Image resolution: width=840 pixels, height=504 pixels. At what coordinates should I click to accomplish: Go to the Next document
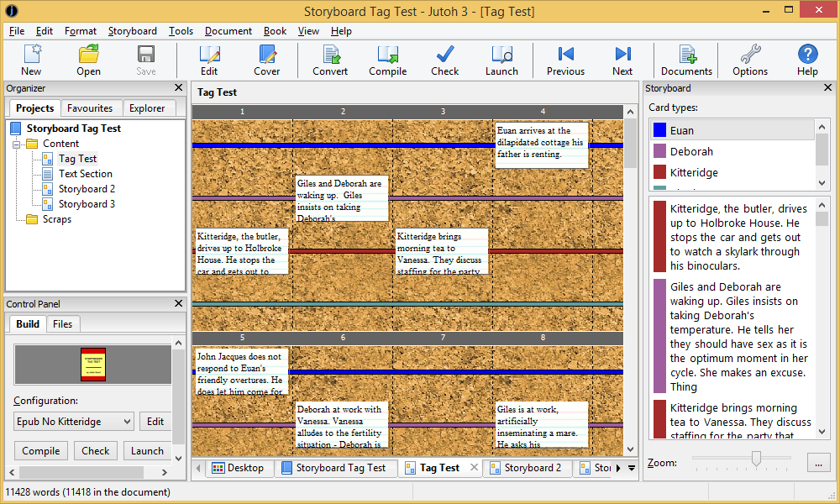(622, 59)
